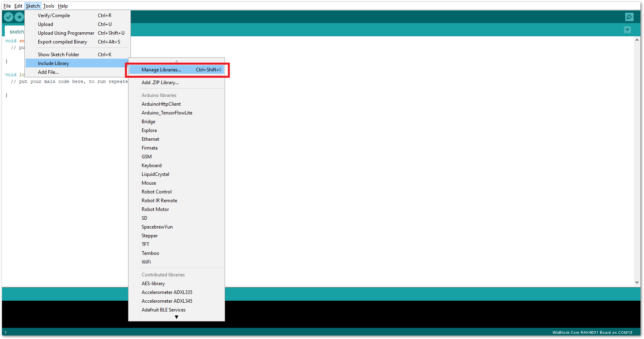Click the editor scrollbar down arrow
The image size is (644, 339).
pyautogui.click(x=637, y=282)
